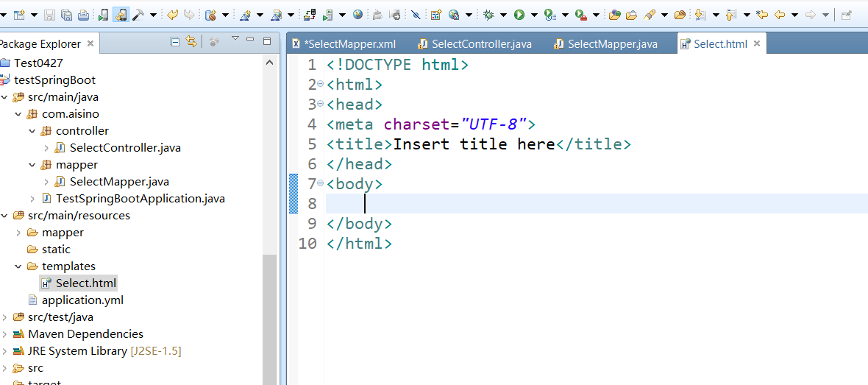The image size is (868, 385).
Task: Click the Pin Editor icon
Action: pyautogui.click(x=846, y=15)
